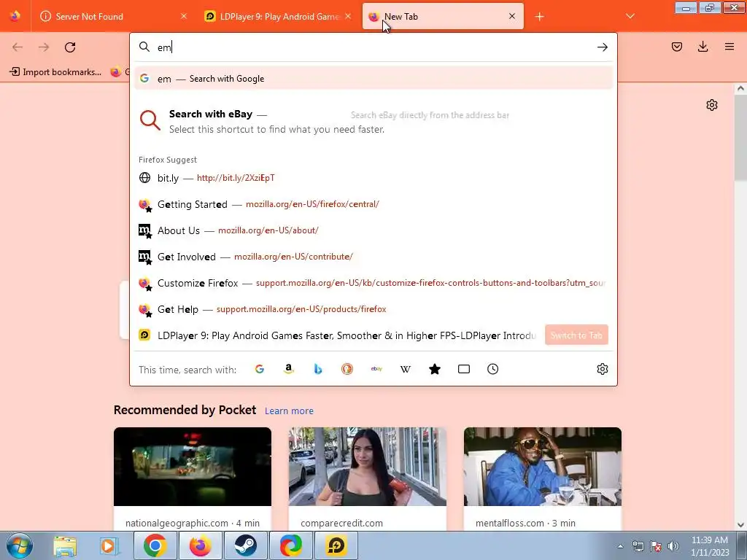Open the mentalfloss.com story thumbnail
Image resolution: width=747 pixels, height=560 pixels.
[543, 467]
